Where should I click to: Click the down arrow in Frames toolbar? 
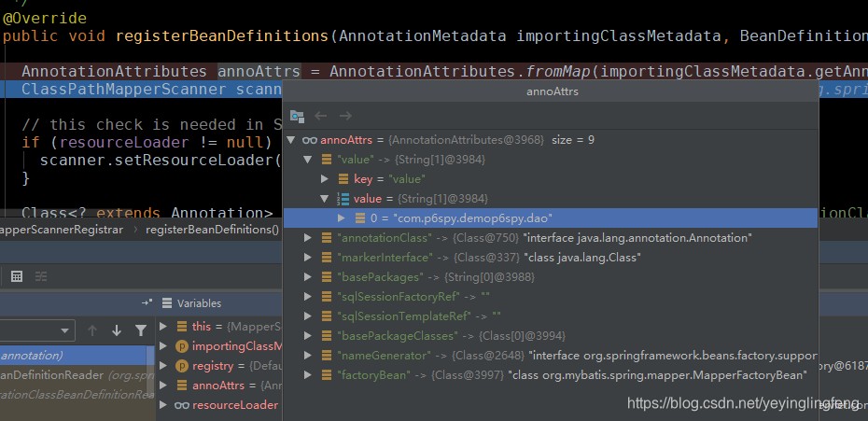point(117,330)
